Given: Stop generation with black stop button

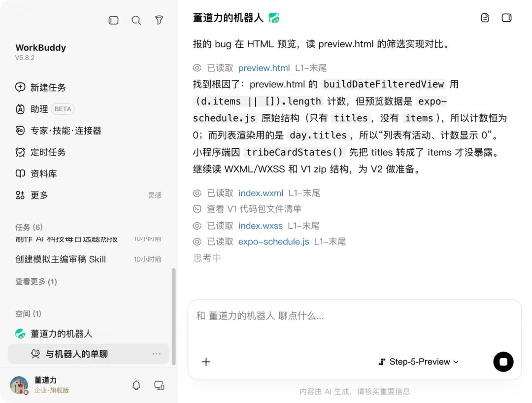Looking at the screenshot, I should 503,362.
